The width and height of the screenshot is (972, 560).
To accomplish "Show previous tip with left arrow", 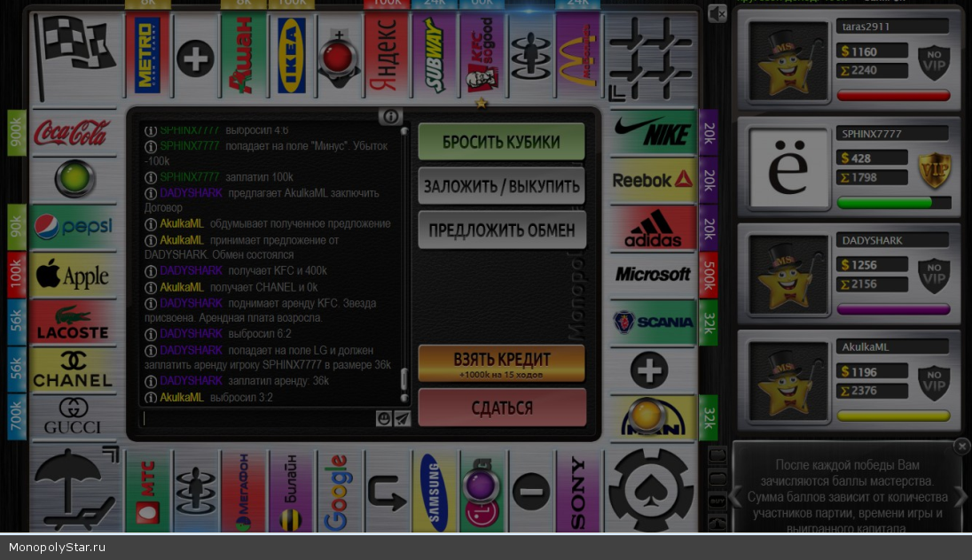I will (x=735, y=495).
